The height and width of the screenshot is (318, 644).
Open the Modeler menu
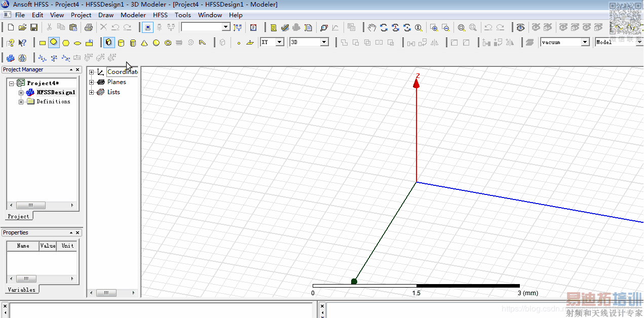(x=133, y=15)
